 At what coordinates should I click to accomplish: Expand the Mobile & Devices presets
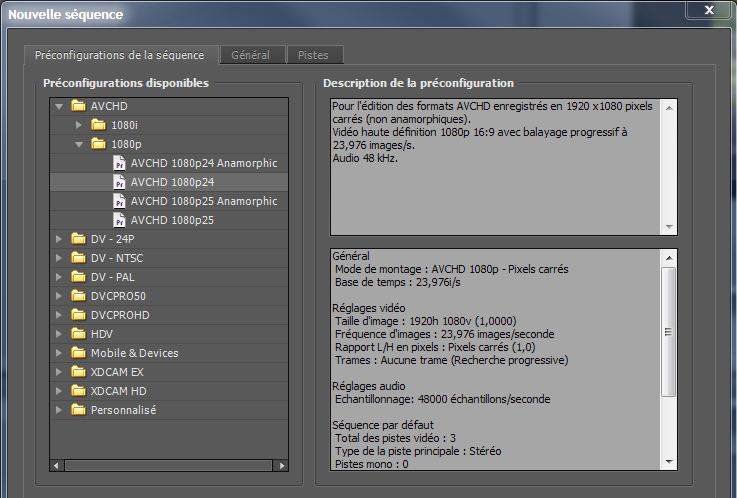click(59, 353)
